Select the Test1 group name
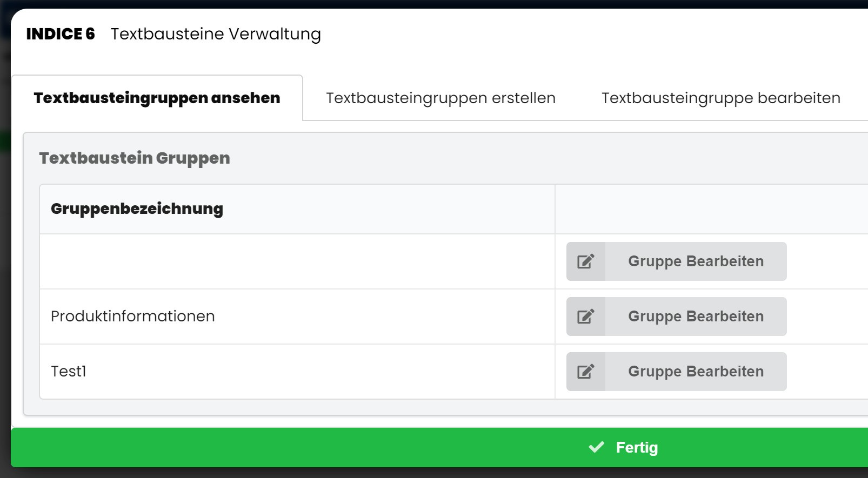Screen dimensions: 868x478 point(69,372)
